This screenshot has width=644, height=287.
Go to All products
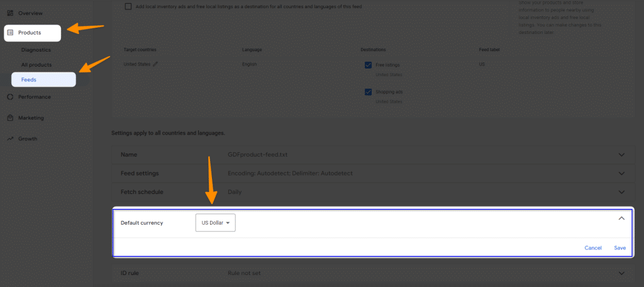[x=36, y=65]
